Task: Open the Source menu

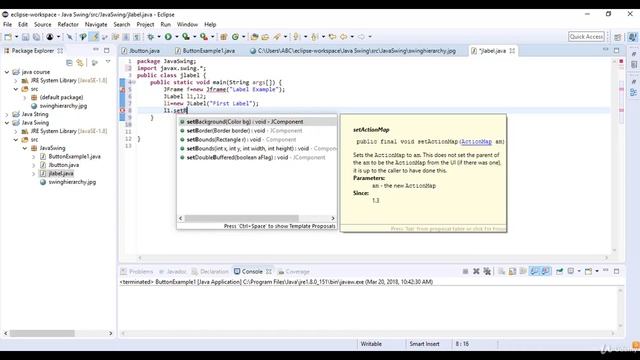Action: pos(42,24)
